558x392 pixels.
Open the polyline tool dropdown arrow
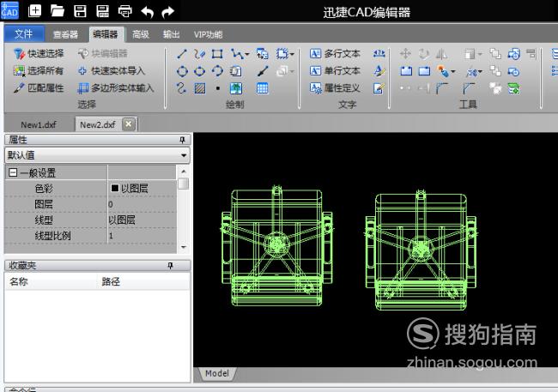(246, 54)
